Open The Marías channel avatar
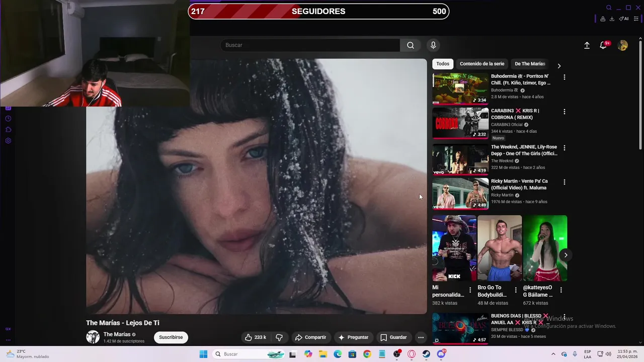 pyautogui.click(x=93, y=337)
